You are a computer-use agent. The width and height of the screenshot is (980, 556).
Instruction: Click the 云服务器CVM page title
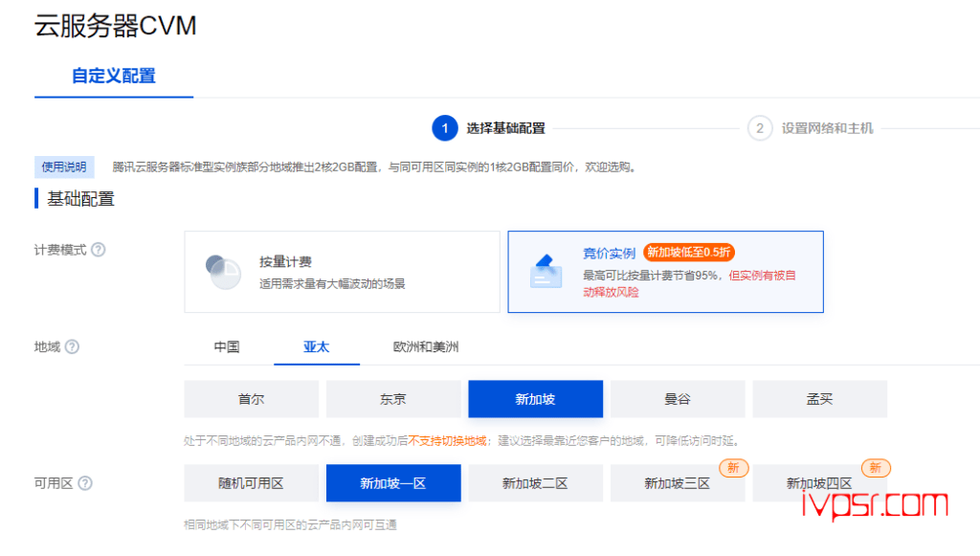click(x=116, y=26)
